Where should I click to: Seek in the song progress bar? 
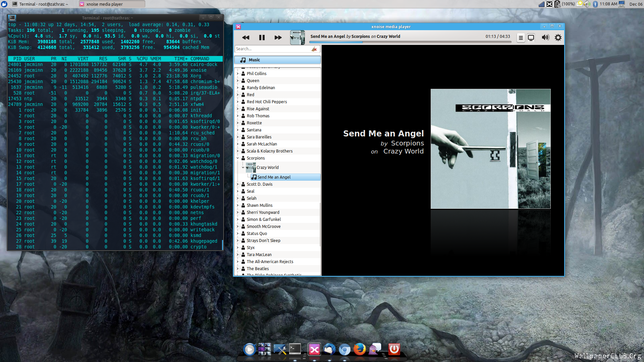point(410,42)
